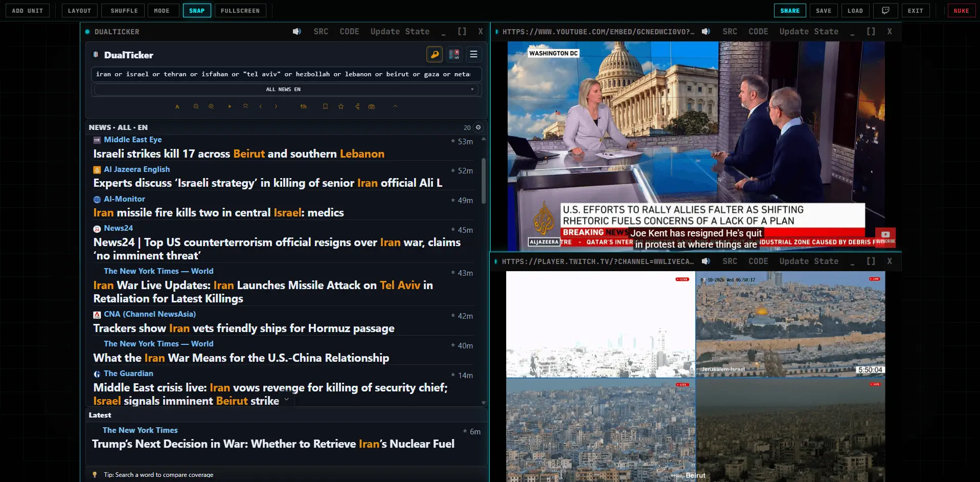Click the SHUFFLE button
The width and height of the screenshot is (980, 482).
pos(124,11)
